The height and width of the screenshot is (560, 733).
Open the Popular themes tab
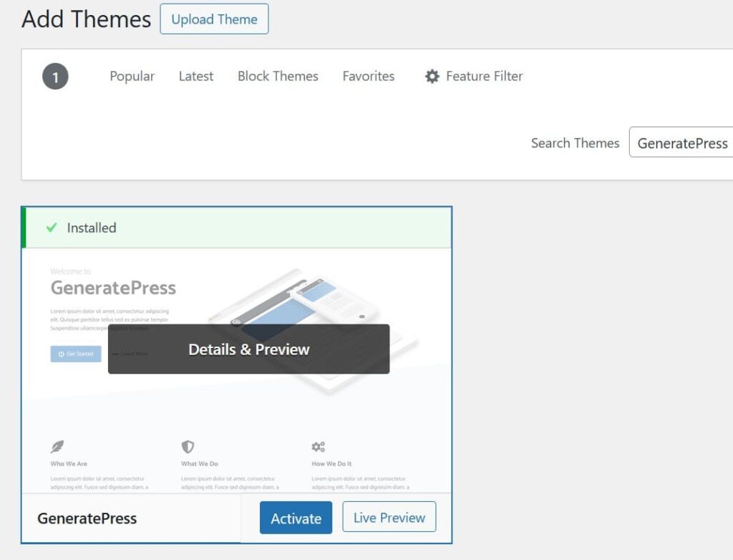[132, 76]
